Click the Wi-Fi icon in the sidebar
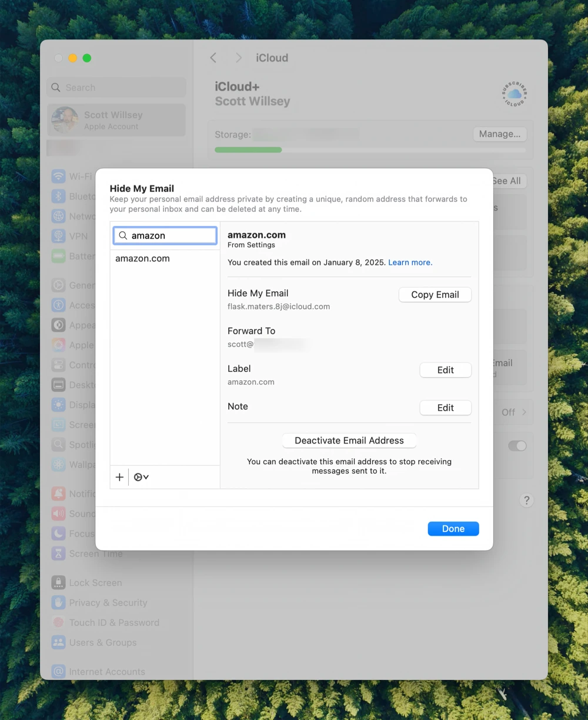The height and width of the screenshot is (720, 588). [x=58, y=176]
